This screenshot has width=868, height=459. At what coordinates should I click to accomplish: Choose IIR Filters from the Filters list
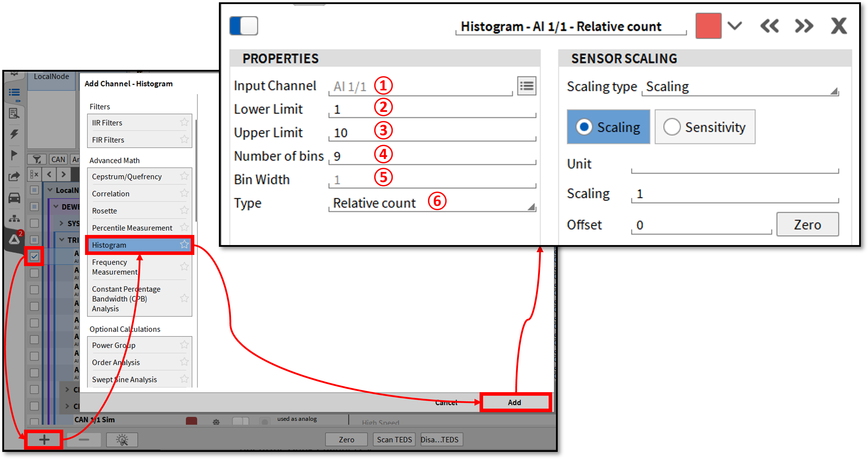coord(107,123)
